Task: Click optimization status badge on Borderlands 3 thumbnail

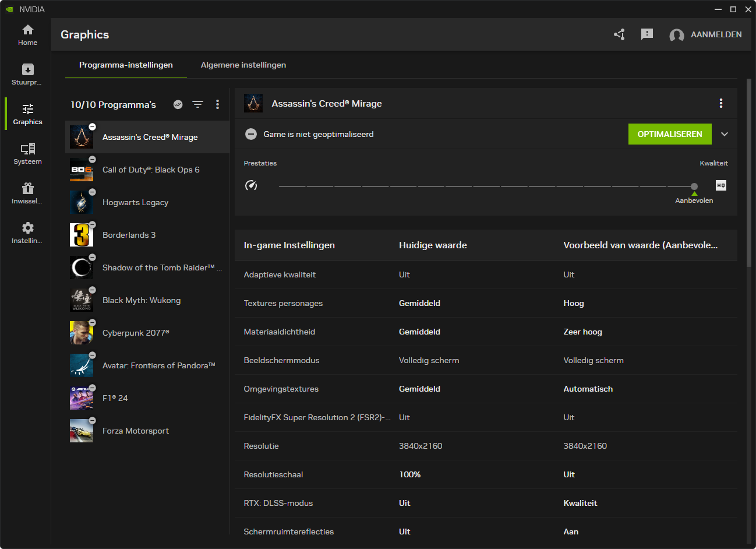Action: [92, 225]
